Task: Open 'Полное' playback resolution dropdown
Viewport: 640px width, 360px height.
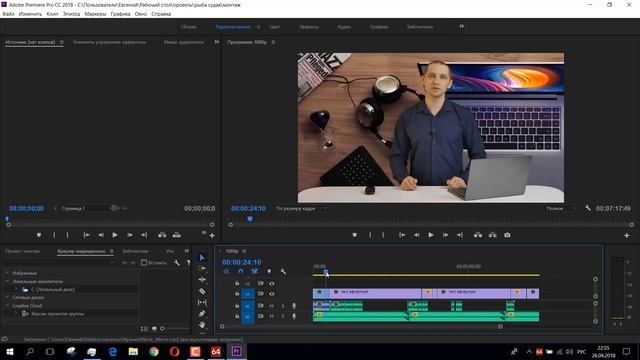Action: click(562, 209)
